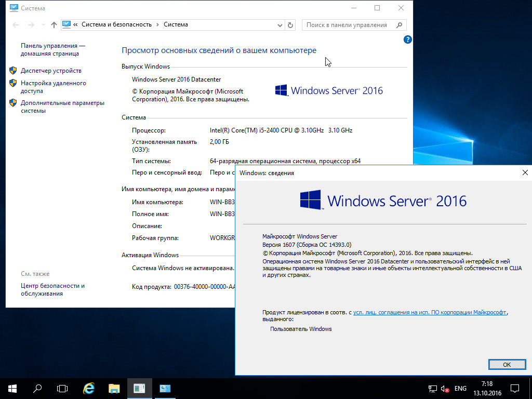Open recent locations dropdown beside navigation arrows
The image size is (532, 399).
43,24
